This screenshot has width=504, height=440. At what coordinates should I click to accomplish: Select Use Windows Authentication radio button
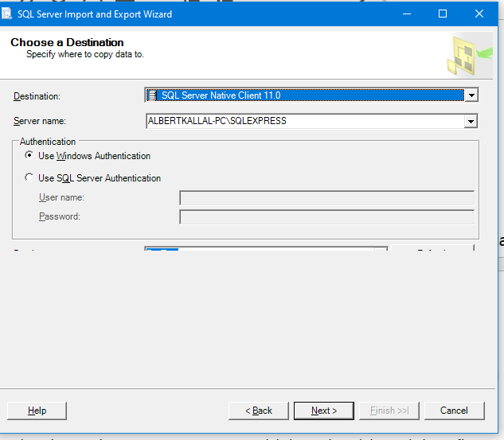pyautogui.click(x=29, y=155)
